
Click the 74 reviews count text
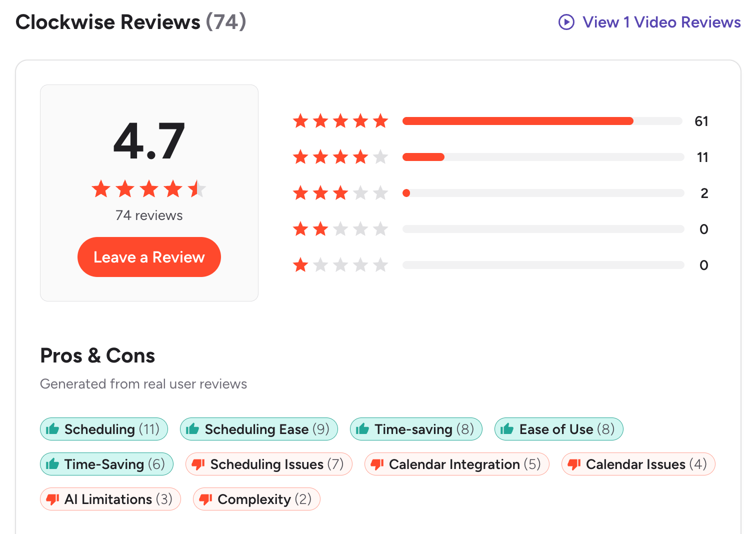148,215
